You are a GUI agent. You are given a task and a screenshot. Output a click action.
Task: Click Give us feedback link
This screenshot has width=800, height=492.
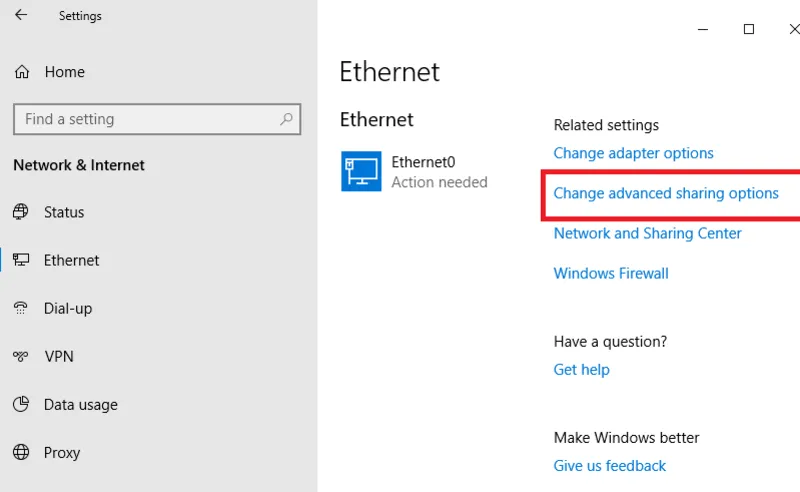pyautogui.click(x=610, y=465)
